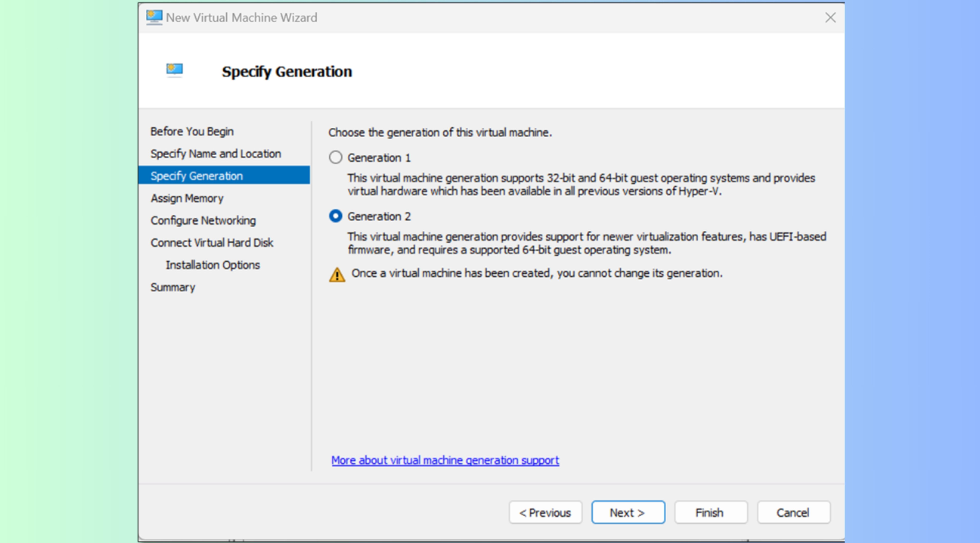Click the Previous button
Screen dimensions: 980x543
(x=545, y=512)
